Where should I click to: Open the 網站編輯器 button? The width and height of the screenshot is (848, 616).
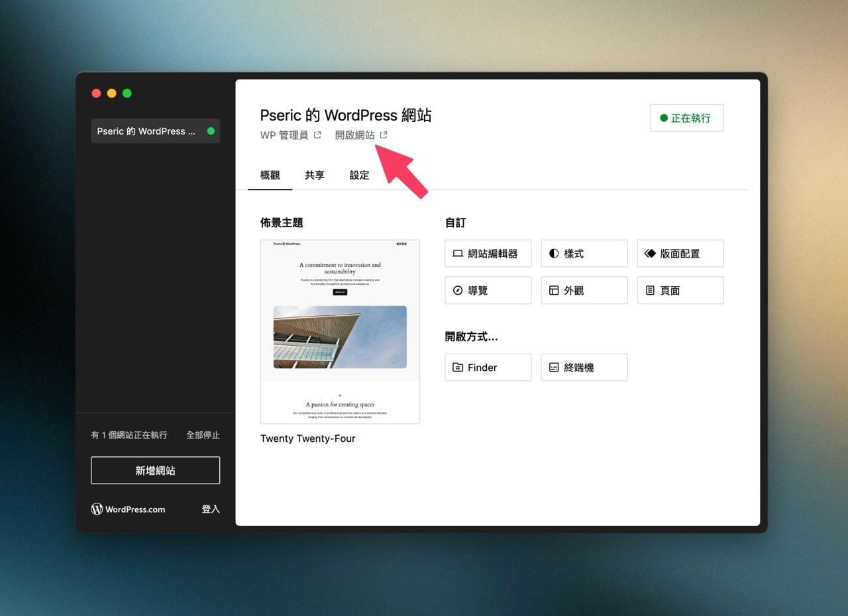488,254
